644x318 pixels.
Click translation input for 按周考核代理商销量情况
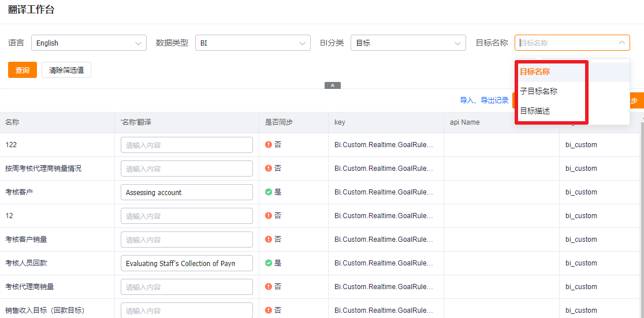tap(187, 169)
